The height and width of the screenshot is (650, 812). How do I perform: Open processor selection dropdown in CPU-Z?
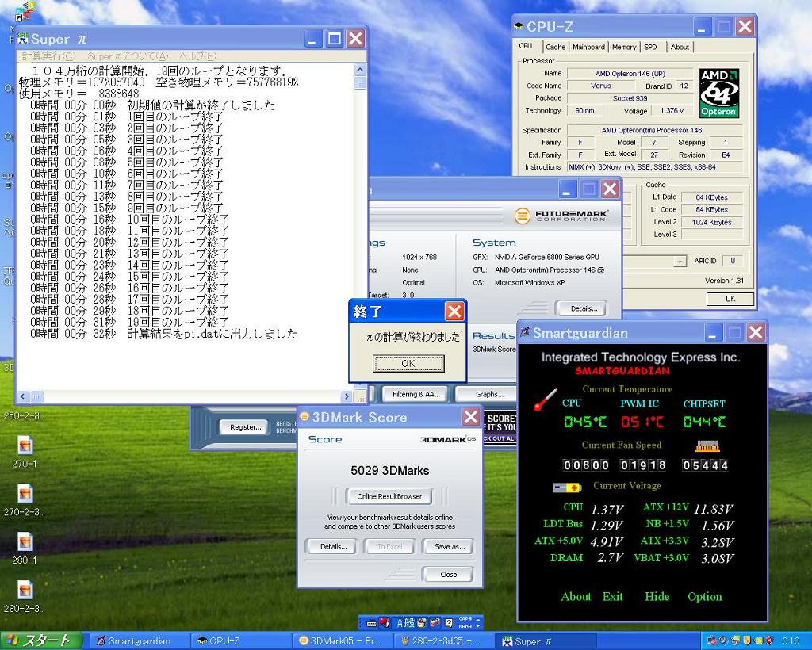coord(679,262)
